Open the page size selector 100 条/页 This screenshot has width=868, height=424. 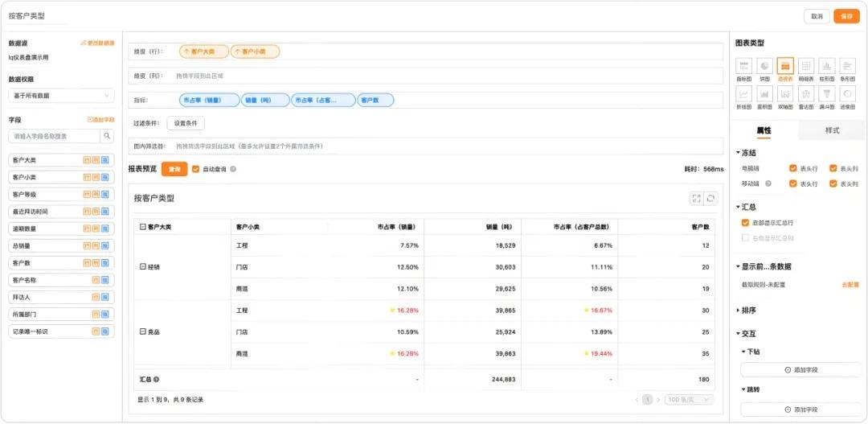(x=689, y=399)
